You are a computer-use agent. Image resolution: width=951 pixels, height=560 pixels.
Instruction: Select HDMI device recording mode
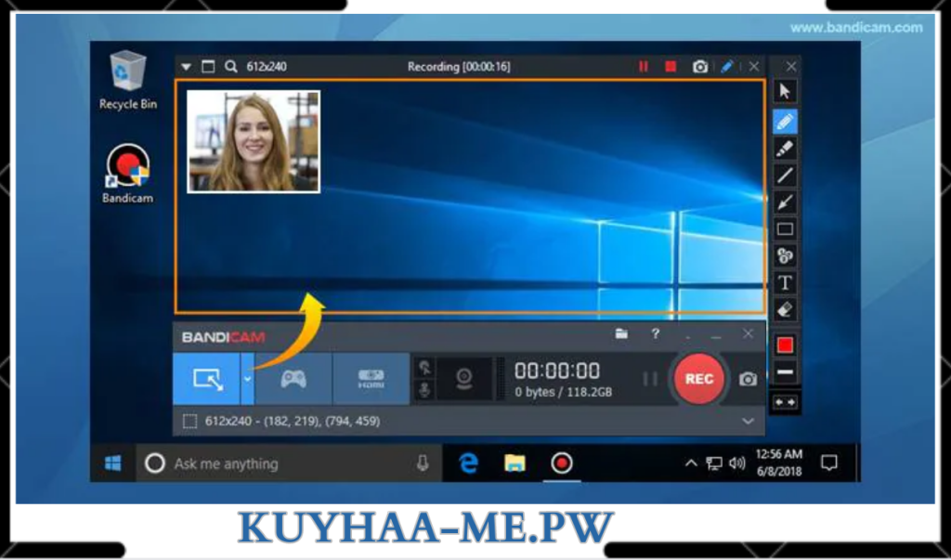click(x=371, y=379)
